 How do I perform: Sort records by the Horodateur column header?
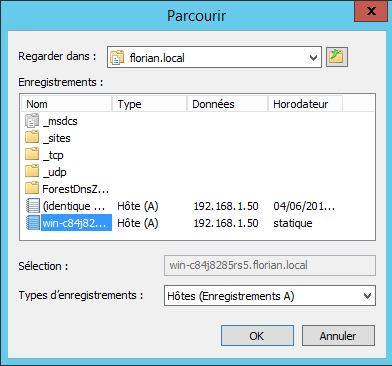point(305,104)
